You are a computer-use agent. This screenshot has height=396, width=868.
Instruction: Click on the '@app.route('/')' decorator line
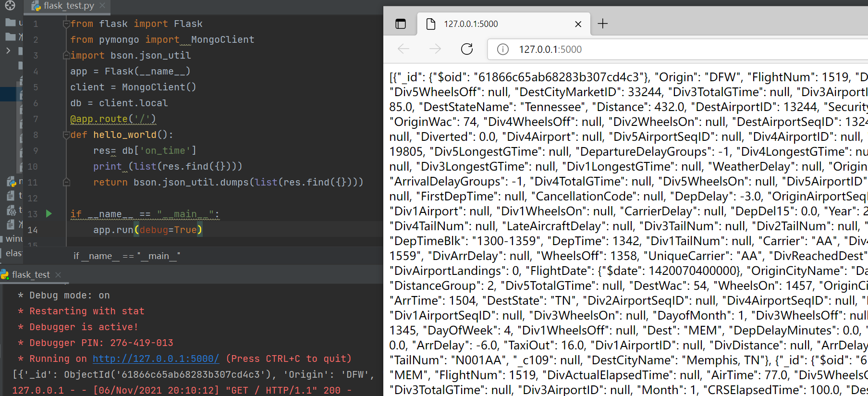[x=113, y=119]
